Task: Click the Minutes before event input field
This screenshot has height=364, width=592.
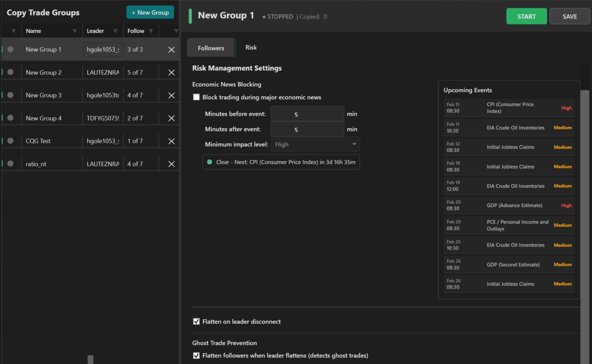Action: point(307,114)
